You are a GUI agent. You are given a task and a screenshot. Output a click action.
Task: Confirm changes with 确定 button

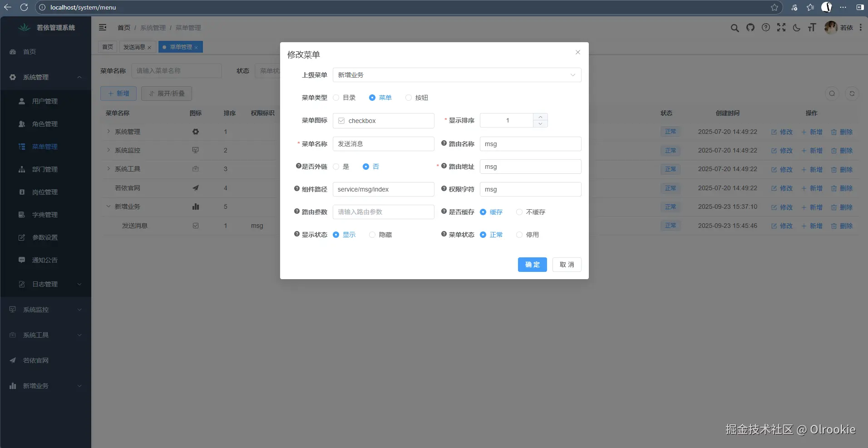(532, 265)
